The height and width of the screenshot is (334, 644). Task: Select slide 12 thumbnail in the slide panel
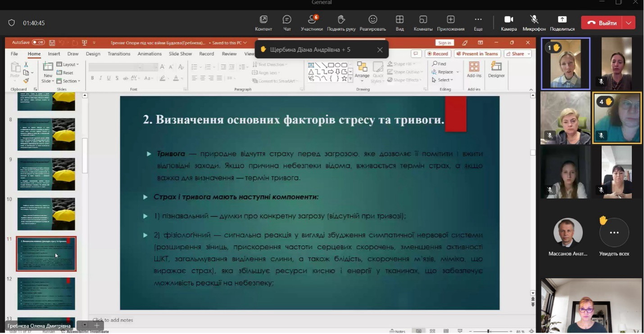(46, 293)
